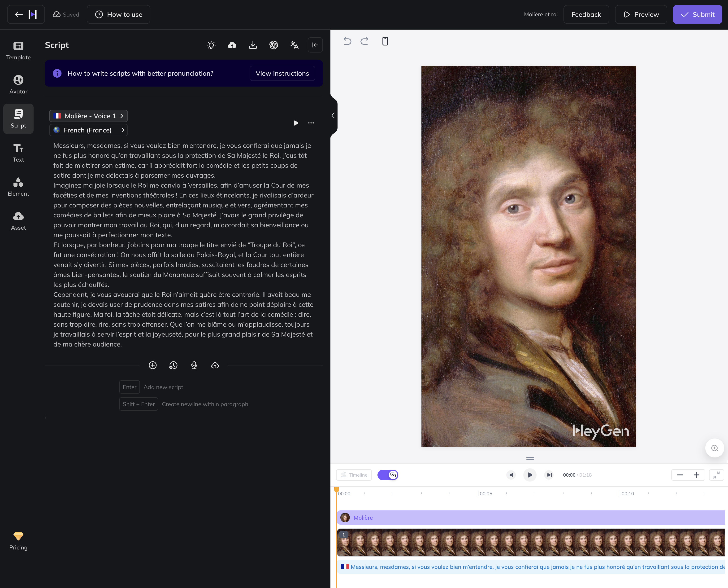
Task: Redo the last action
Action: point(364,41)
